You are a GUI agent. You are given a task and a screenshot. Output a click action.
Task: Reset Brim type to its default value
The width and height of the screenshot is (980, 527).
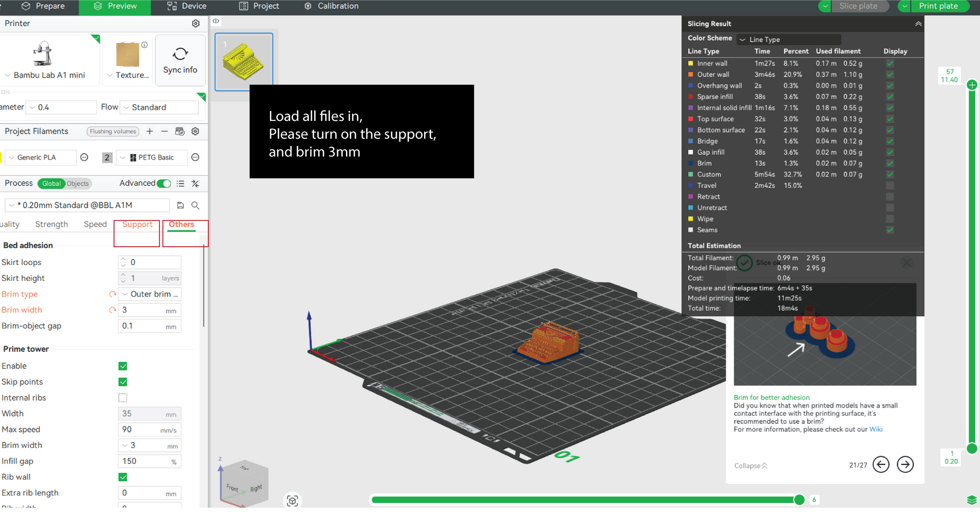[x=112, y=294]
